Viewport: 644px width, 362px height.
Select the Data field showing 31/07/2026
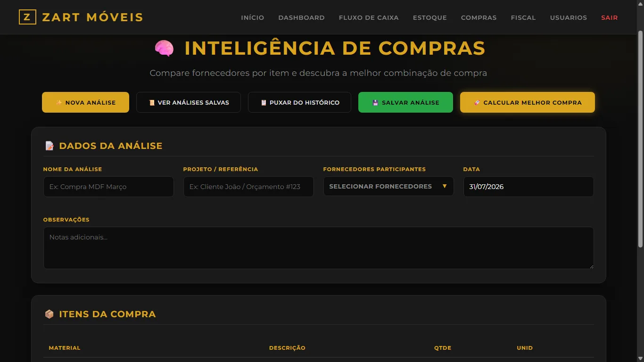pos(528,187)
